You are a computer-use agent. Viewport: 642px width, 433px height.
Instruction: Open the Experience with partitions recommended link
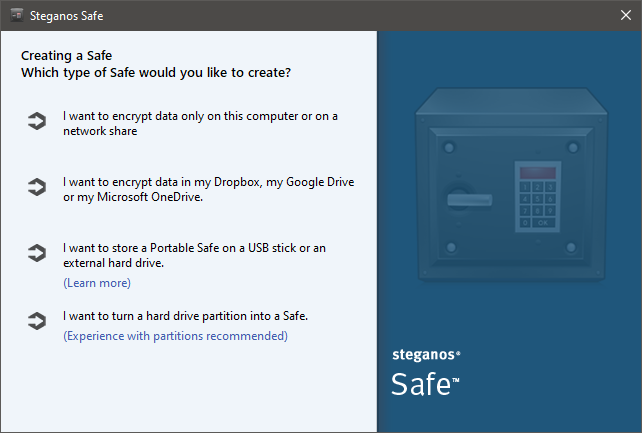pyautogui.click(x=175, y=336)
